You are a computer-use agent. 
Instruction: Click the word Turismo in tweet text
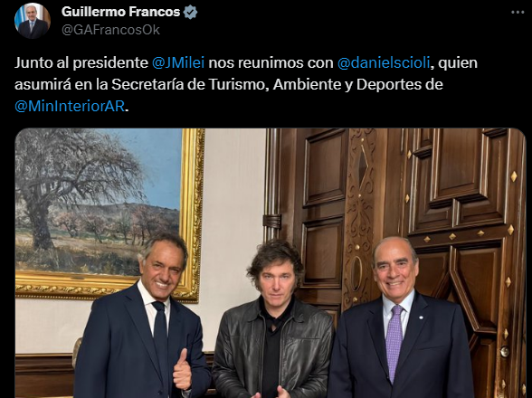[x=236, y=84]
